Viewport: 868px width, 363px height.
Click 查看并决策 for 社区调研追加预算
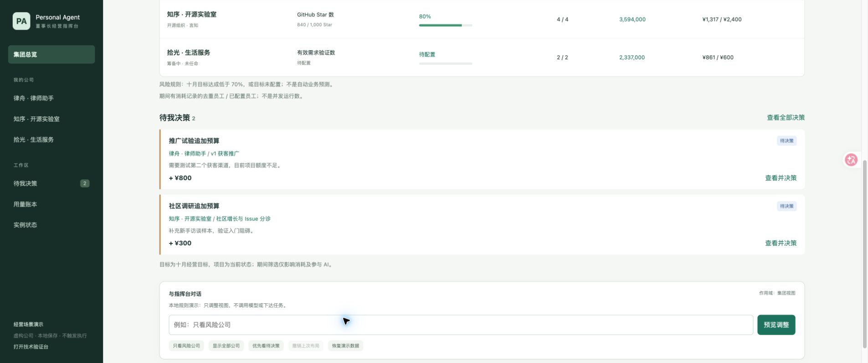point(781,243)
